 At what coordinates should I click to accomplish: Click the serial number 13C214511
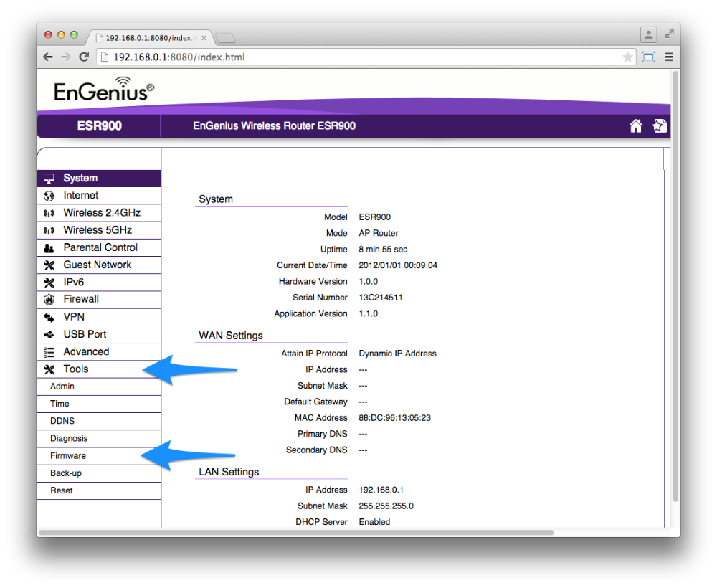381,298
